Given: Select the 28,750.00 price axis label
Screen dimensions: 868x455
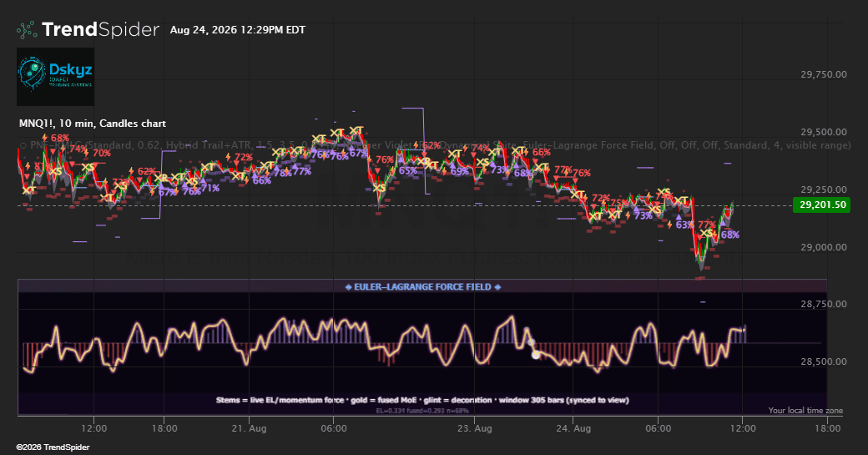Looking at the screenshot, I should click(823, 304).
